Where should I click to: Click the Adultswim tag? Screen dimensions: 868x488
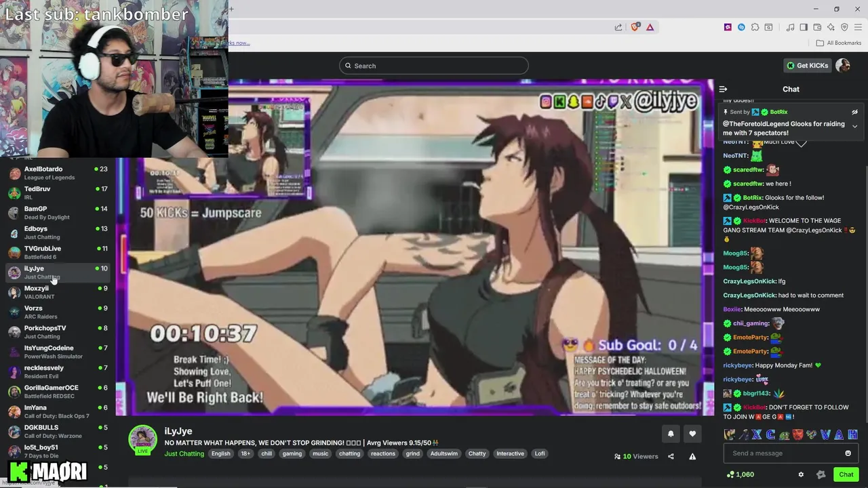tap(443, 453)
